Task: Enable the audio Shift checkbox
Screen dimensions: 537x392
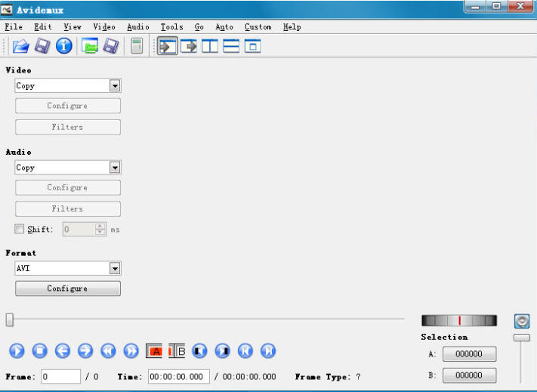Action: [x=20, y=229]
